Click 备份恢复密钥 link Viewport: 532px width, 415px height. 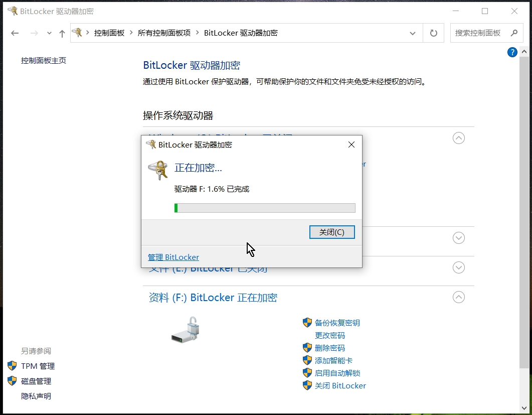pos(337,323)
